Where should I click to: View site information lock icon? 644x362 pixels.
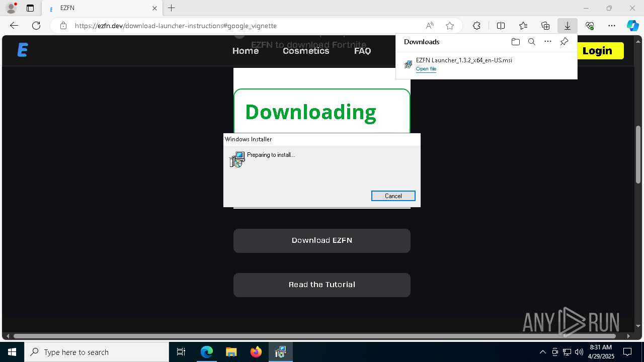click(63, 26)
